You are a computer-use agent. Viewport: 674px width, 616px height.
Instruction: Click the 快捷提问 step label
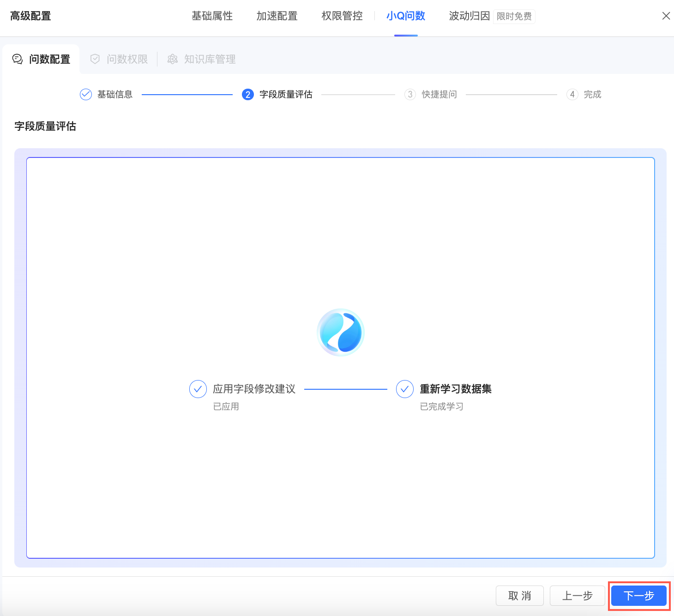tap(439, 95)
